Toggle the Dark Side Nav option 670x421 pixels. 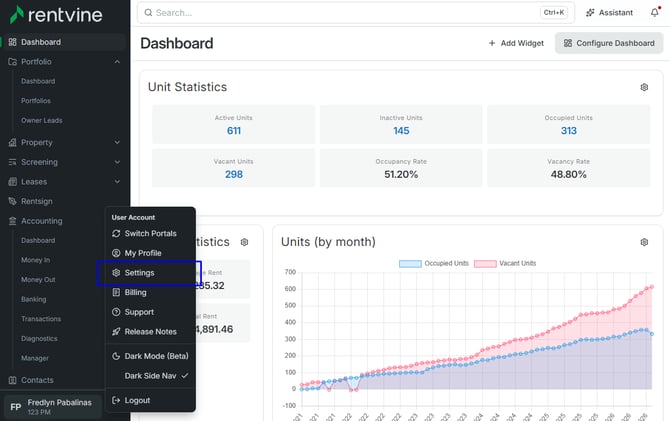coord(150,376)
